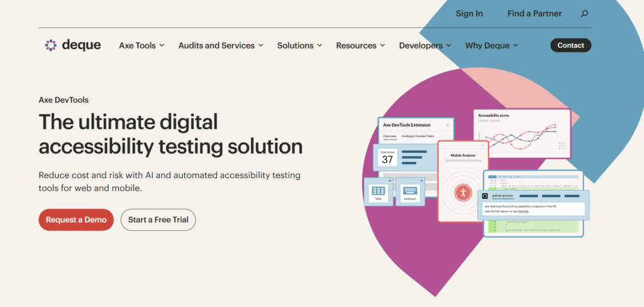Go to Find a Partner
This screenshot has height=307, width=644.
535,14
